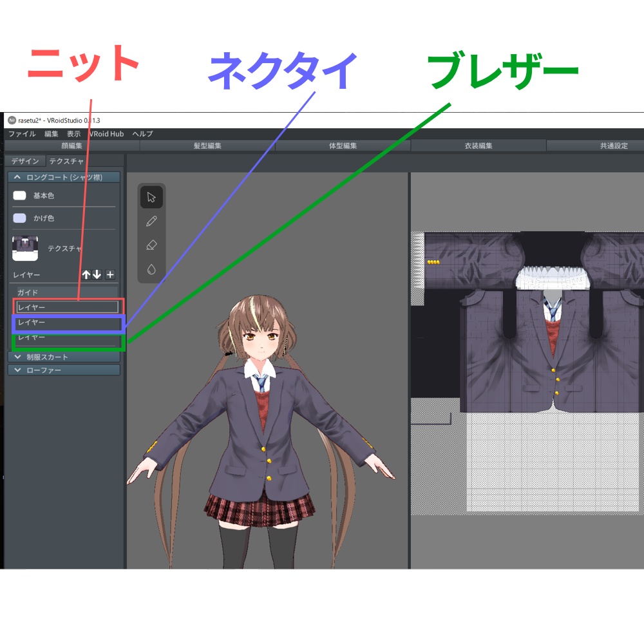
Task: Select the pen drawing tool
Action: (x=151, y=222)
